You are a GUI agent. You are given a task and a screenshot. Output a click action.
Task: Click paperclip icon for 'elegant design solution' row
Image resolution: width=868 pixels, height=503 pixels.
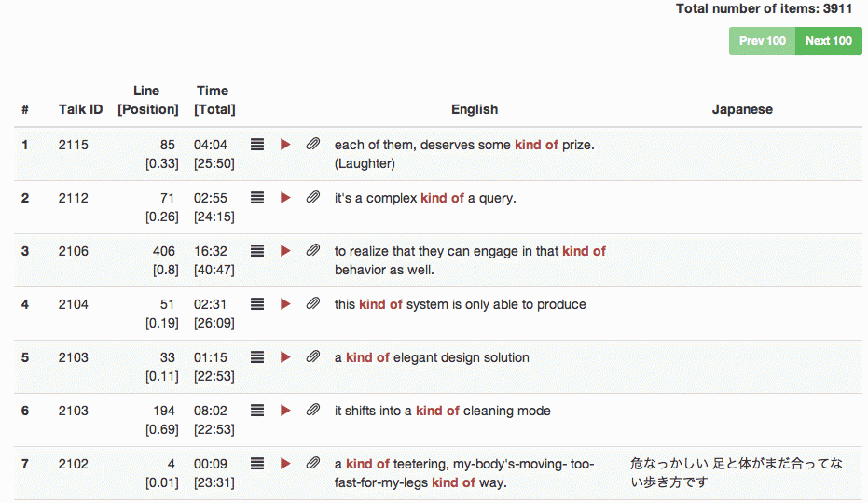(x=313, y=357)
